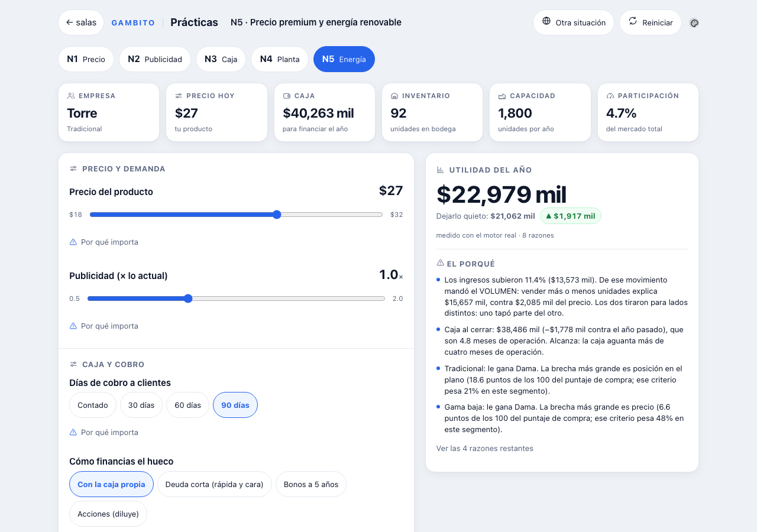Image resolution: width=757 pixels, height=532 pixels.
Task: Switch to N1 Precio tab
Action: pyautogui.click(x=86, y=59)
